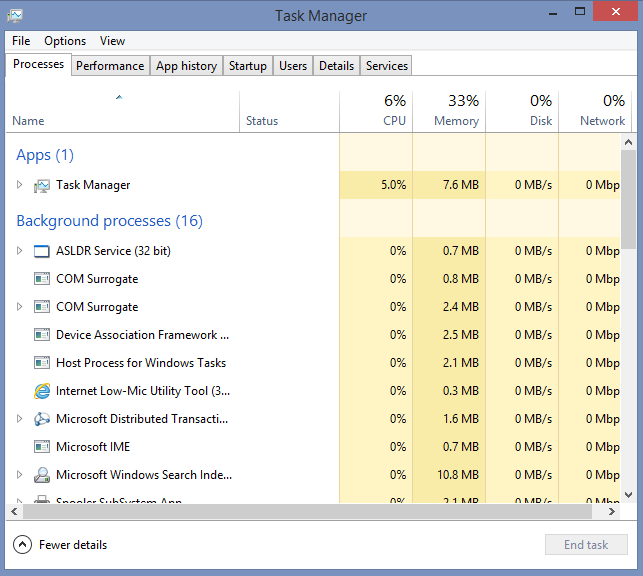The height and width of the screenshot is (576, 643).
Task: Select the Internet Low-Mic Utility Tool name
Action: point(143,391)
